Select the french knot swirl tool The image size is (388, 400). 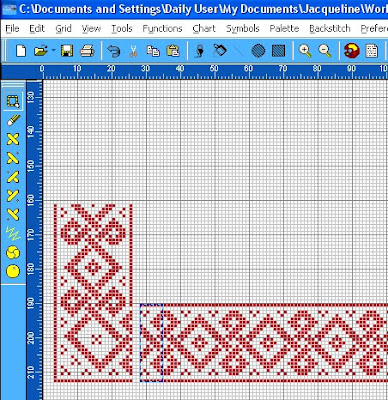tap(13, 252)
